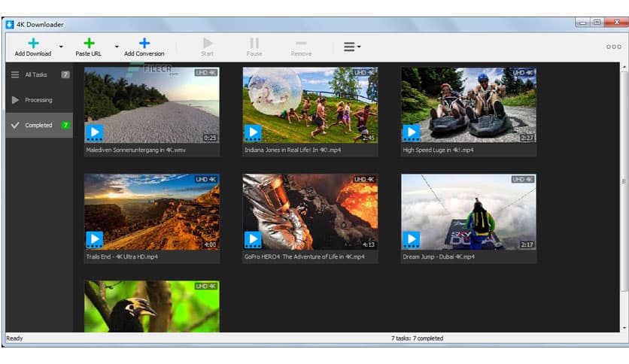Play the GoPro HERO4 Adventure of Life video

[253, 240]
